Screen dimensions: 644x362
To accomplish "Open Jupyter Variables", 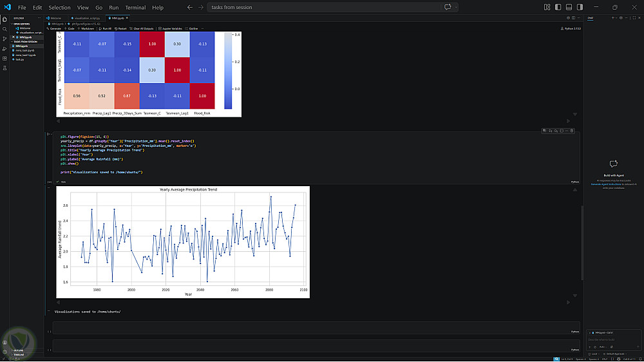I will click(171, 29).
